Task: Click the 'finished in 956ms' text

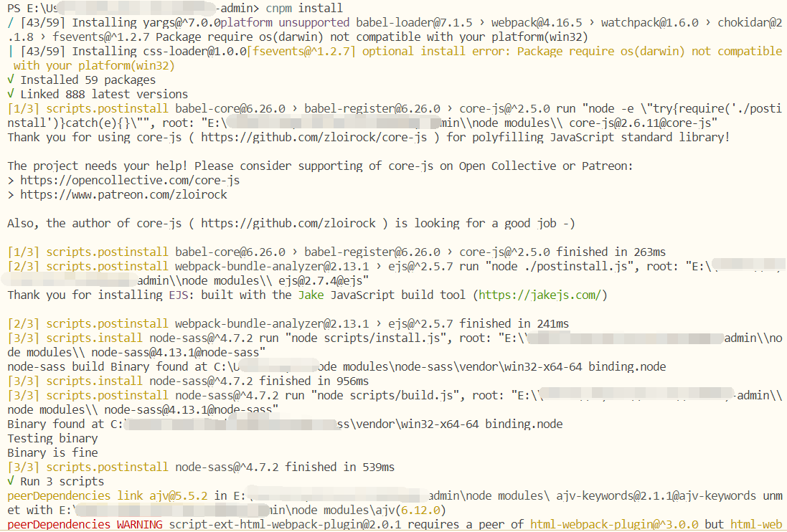Action: click(314, 381)
